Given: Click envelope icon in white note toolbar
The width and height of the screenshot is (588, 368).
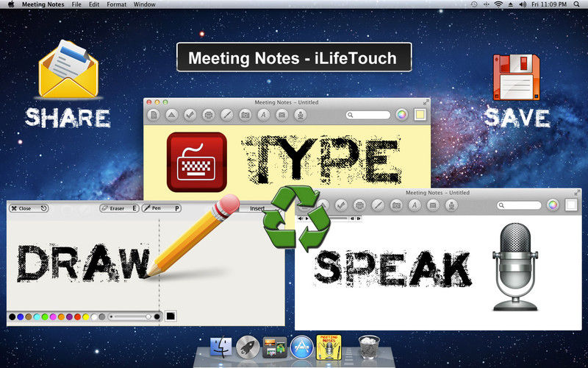Looking at the screenshot, I should [433, 205].
